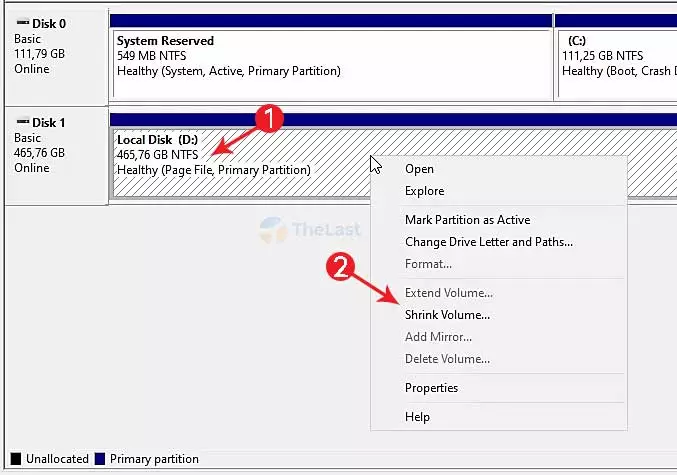Open Properties from the context menu

pyautogui.click(x=431, y=388)
